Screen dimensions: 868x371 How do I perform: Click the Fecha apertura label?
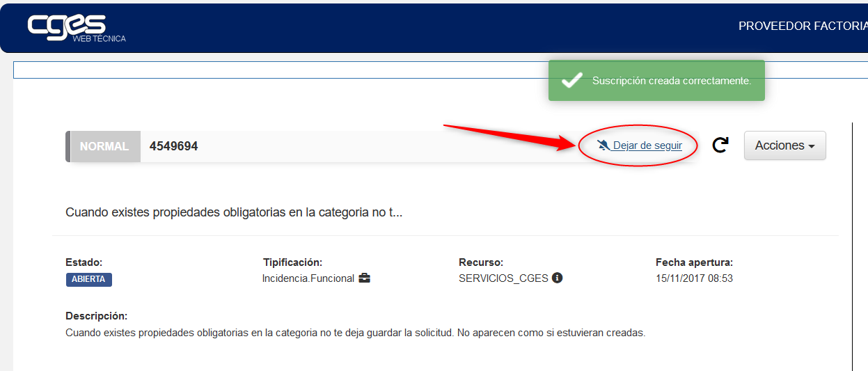pos(694,262)
